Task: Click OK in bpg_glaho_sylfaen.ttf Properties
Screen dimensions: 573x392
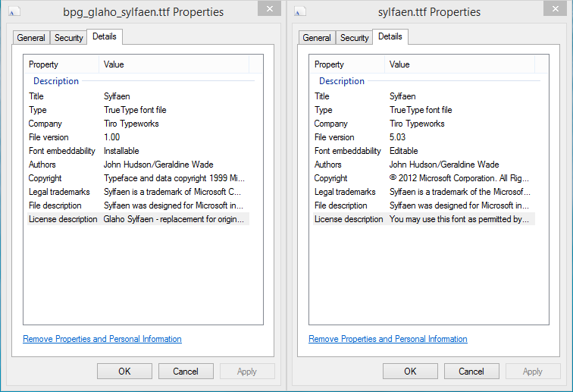Action: click(x=124, y=372)
